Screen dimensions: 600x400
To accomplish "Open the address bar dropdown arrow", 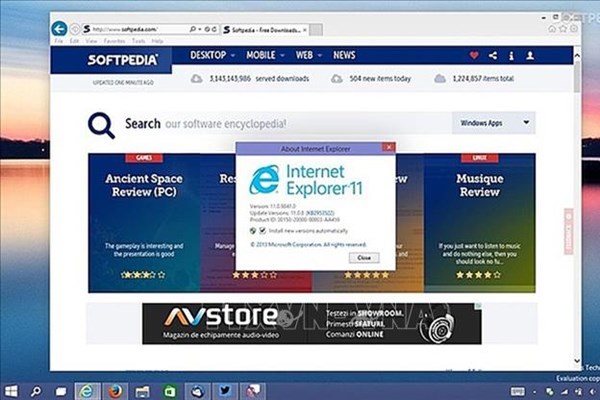I will (200, 29).
